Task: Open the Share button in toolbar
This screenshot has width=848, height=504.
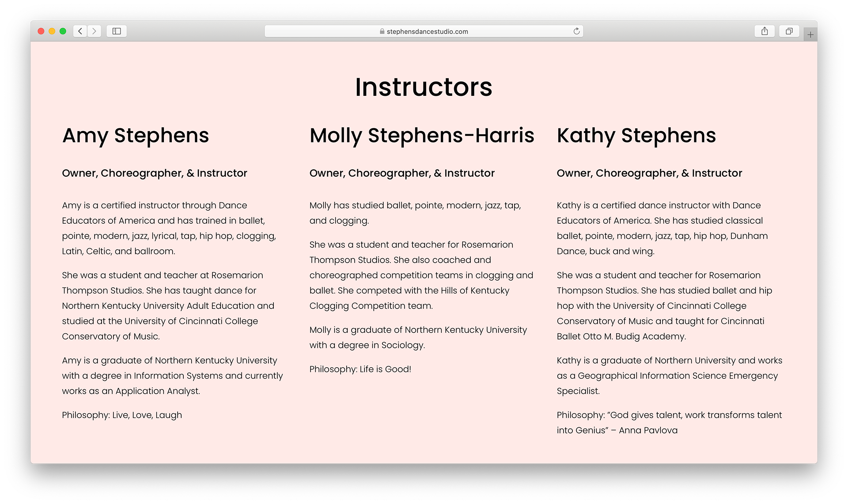Action: tap(765, 31)
